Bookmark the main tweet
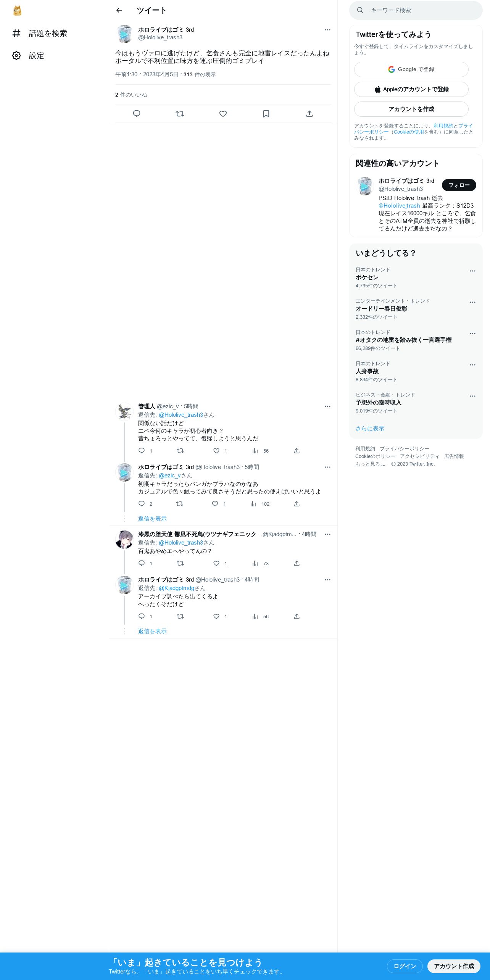This screenshot has height=980, width=490. [x=266, y=114]
